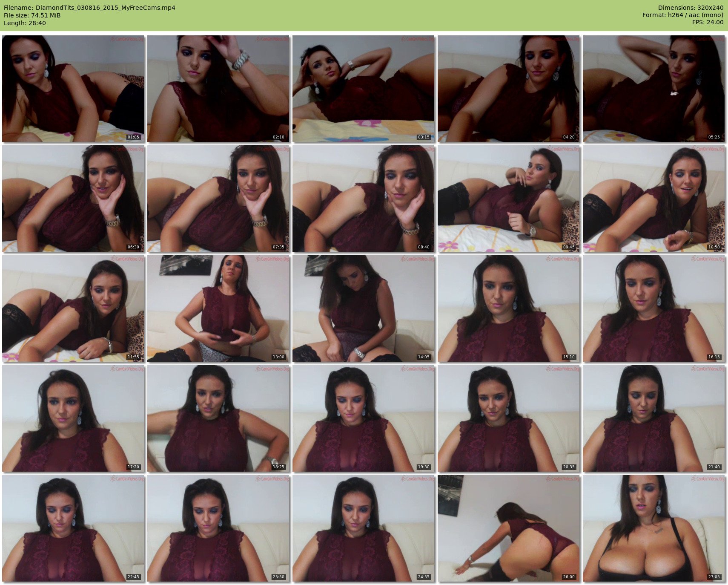Screen dimensions: 728x585
Task: Click the Dimensions 320x240 text
Action: tap(691, 8)
